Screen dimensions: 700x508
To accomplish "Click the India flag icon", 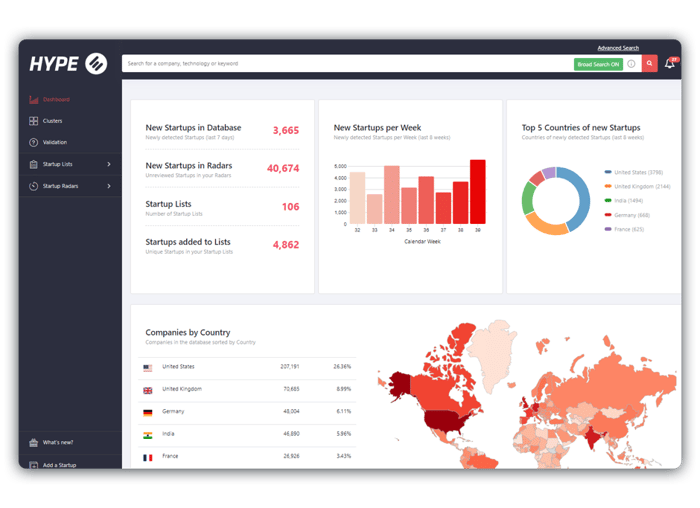I will (x=148, y=435).
